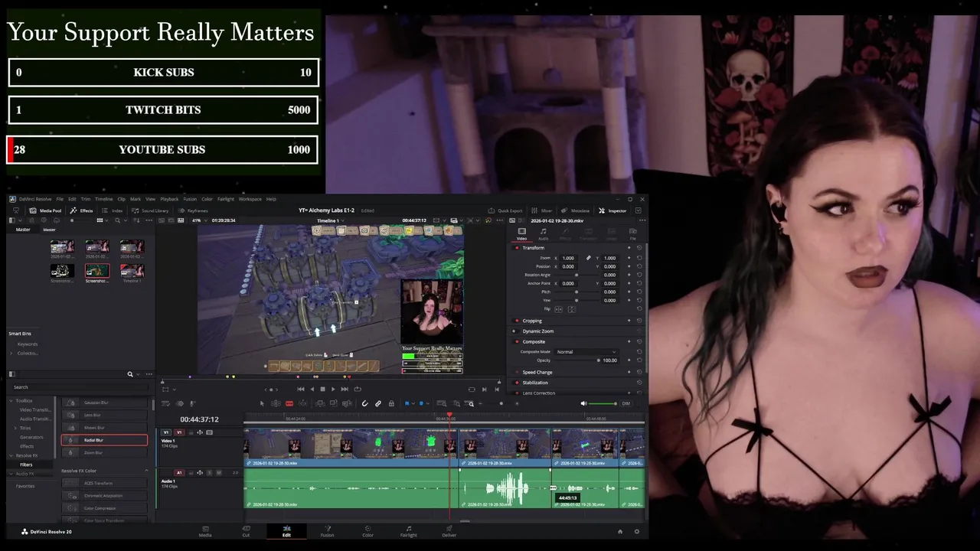
Task: Collapse the Toolbox tree item
Action: pos(11,400)
